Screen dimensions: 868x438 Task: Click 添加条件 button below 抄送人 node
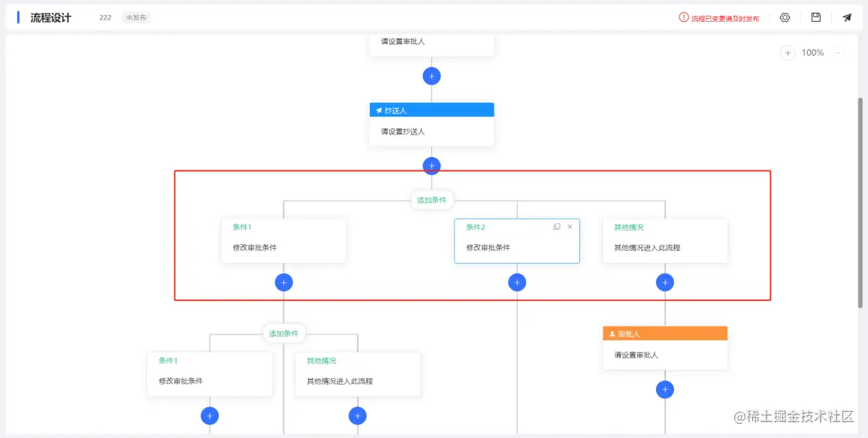[x=432, y=200]
